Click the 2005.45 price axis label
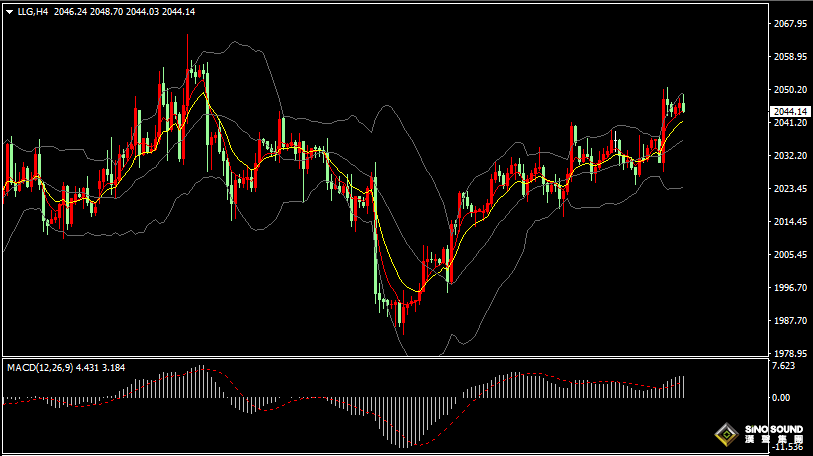 (790, 255)
